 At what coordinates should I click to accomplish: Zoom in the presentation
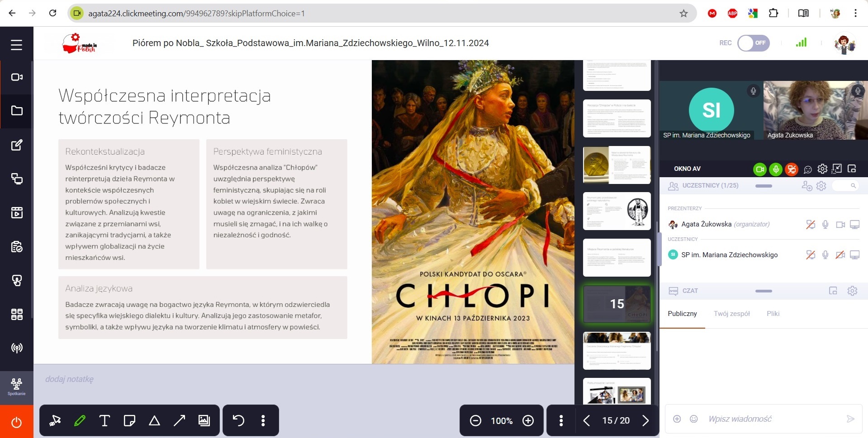coord(528,421)
